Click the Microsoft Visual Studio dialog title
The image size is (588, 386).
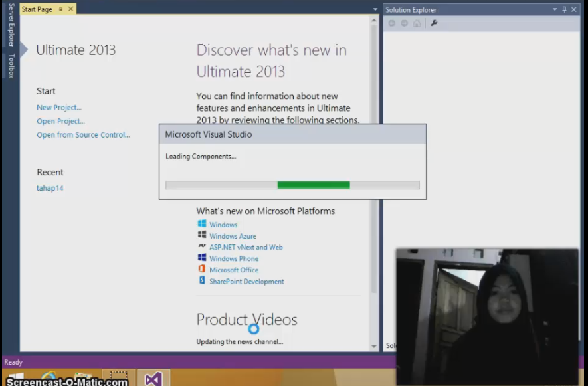pos(209,134)
